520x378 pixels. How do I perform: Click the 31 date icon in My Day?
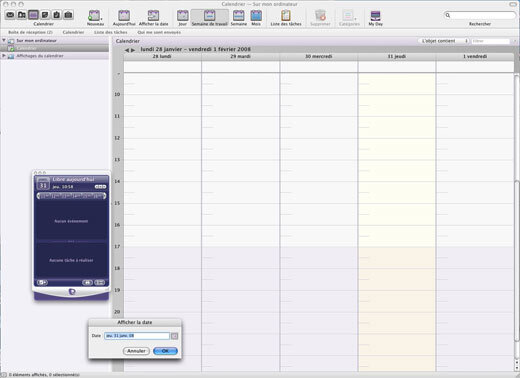point(43,184)
